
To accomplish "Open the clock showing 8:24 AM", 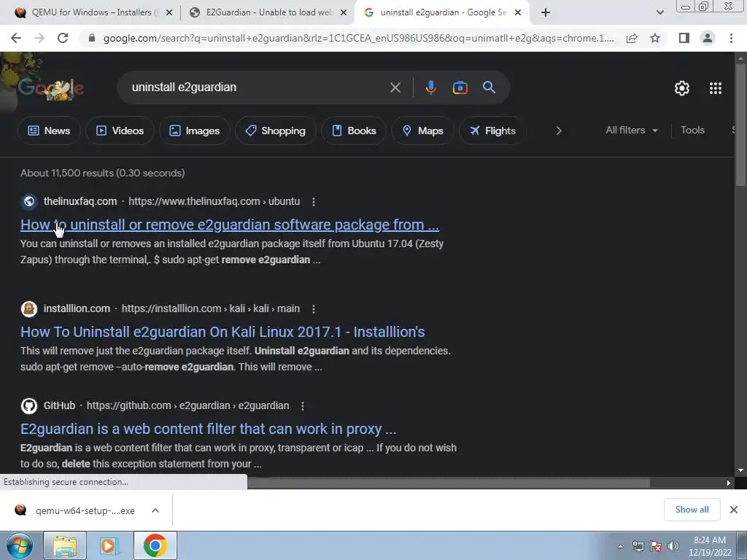I will 710,546.
